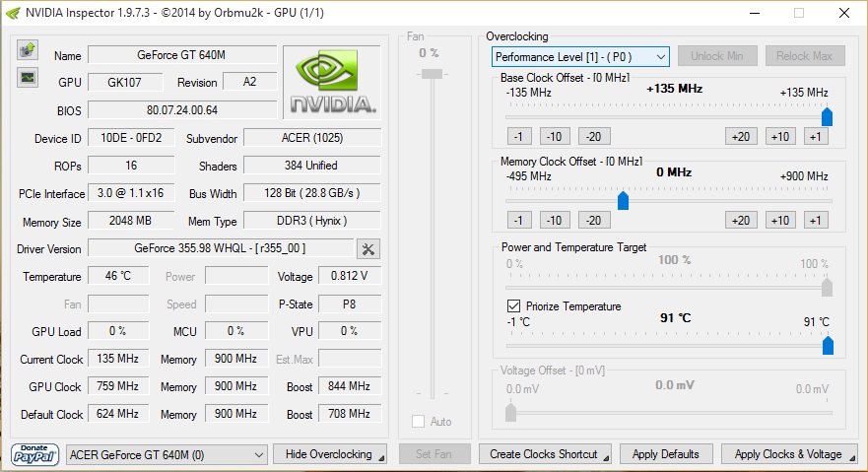
Task: Click the BIOS field 80.07.24.00.64
Action: click(x=182, y=110)
